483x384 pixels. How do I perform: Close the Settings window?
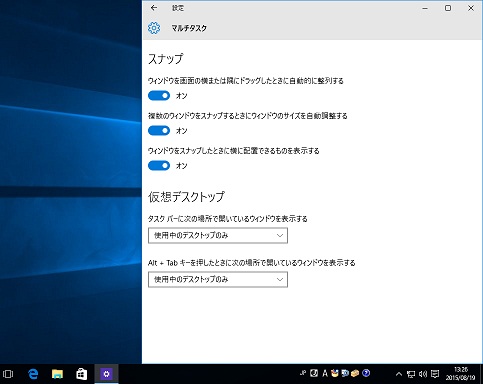(x=471, y=8)
